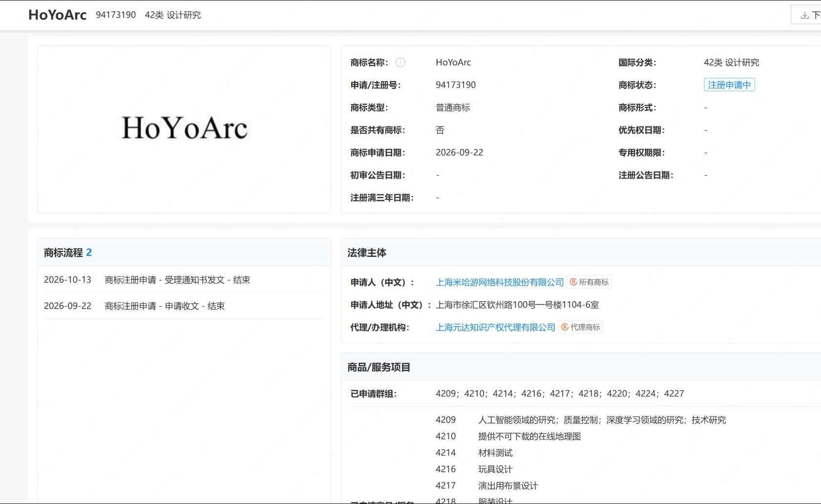Screen dimensions: 821x504
Task: Click the HoYoArc title in top header
Action: click(x=58, y=15)
